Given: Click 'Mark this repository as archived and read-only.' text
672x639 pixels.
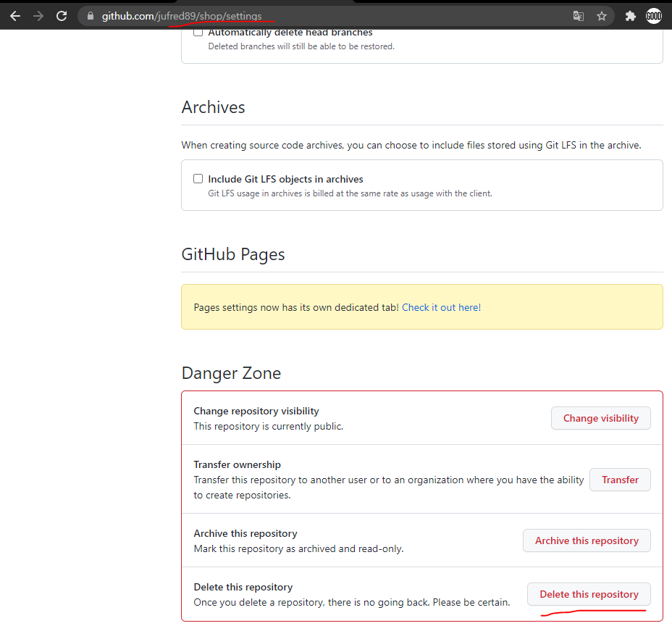Looking at the screenshot, I should [299, 548].
